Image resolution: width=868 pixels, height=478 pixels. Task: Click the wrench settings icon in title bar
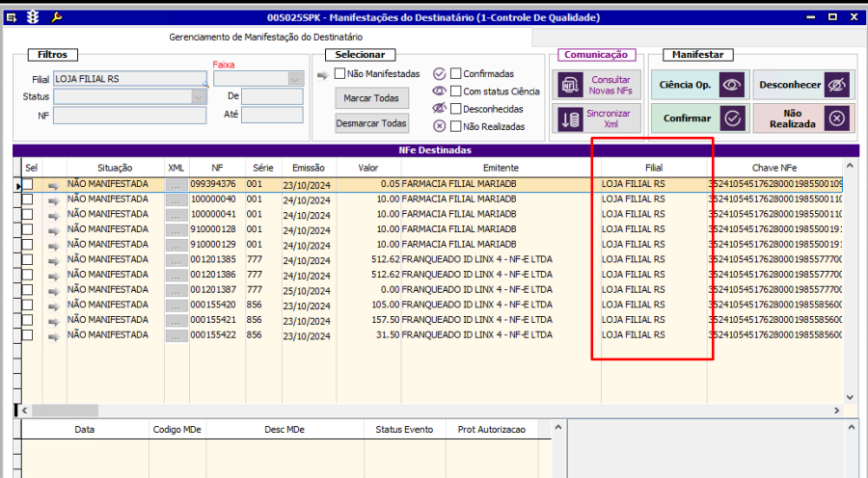pyautogui.click(x=56, y=17)
